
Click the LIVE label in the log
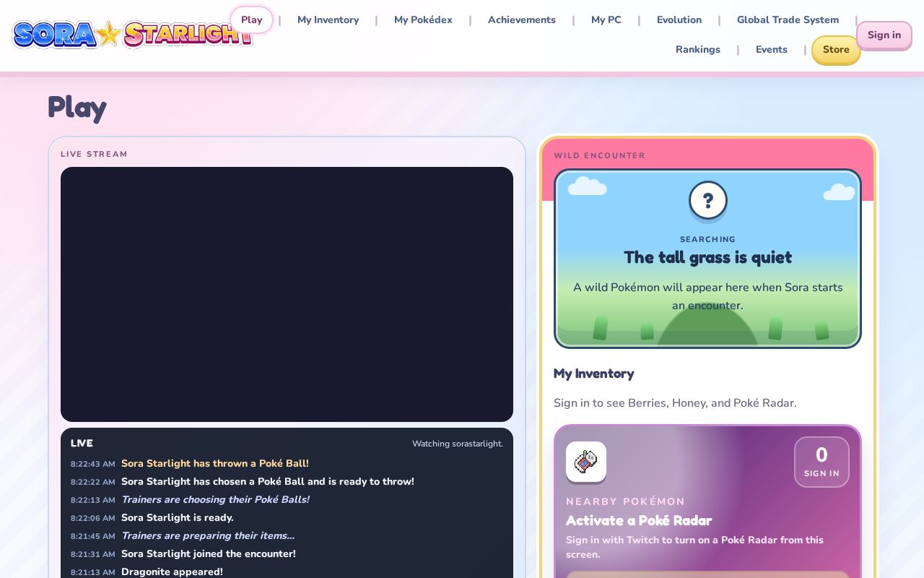tap(82, 443)
